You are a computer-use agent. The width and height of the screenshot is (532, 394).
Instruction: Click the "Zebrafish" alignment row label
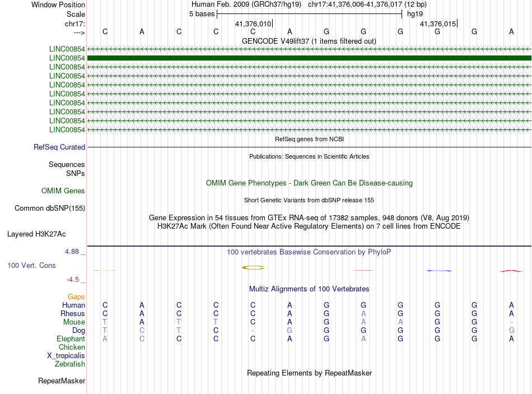pyautogui.click(x=70, y=364)
